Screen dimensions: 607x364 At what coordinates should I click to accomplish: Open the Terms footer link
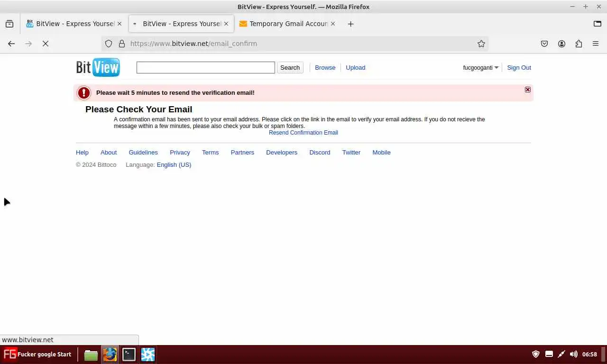pyautogui.click(x=210, y=152)
